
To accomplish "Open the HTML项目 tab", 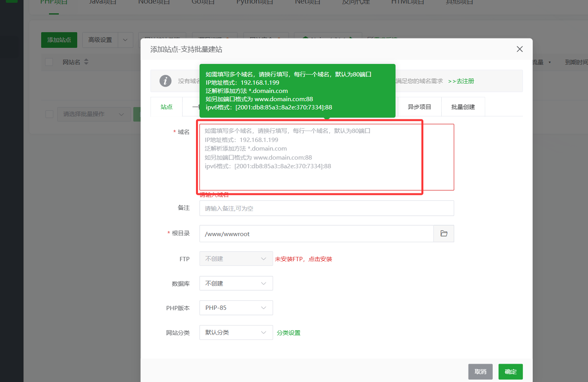I will point(408,2).
